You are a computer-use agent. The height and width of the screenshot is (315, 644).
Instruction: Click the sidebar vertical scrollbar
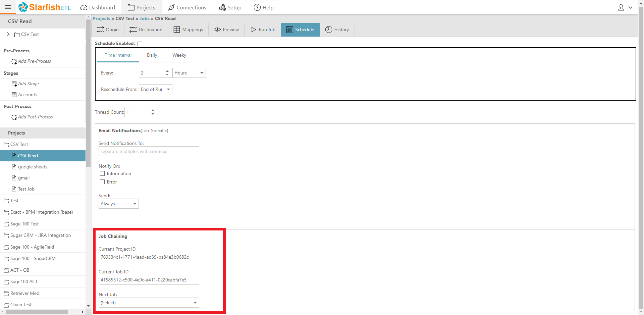tap(89, 93)
